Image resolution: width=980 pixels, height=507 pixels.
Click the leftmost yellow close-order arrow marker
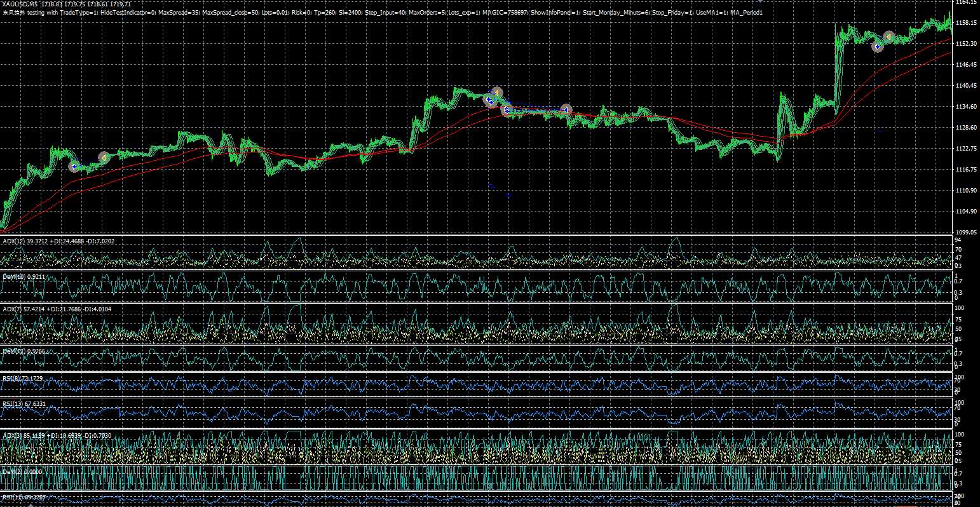click(104, 156)
